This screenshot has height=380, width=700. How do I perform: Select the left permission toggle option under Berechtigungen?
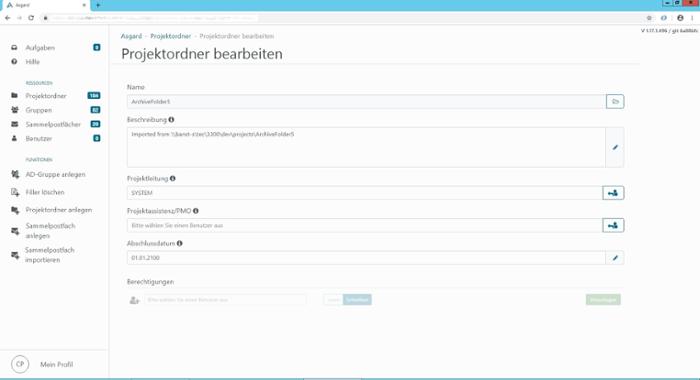point(333,300)
